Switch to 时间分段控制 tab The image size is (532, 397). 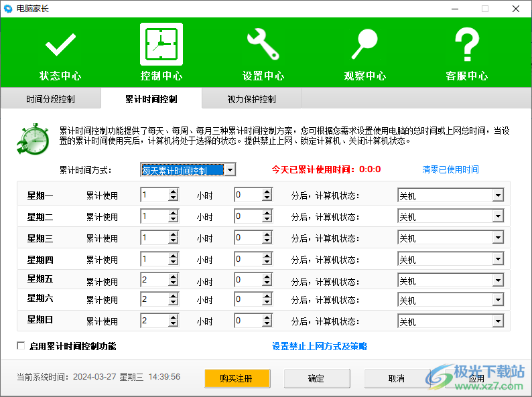click(x=50, y=99)
